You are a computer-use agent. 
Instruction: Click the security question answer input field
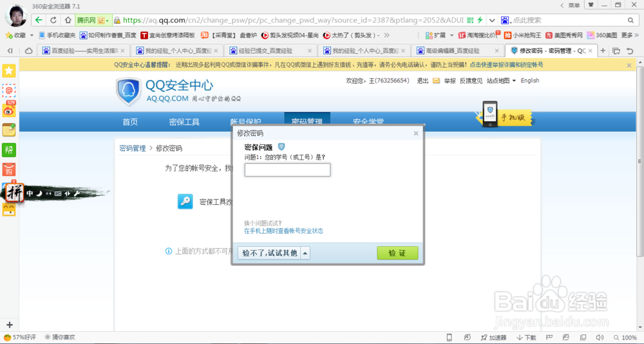[287, 169]
